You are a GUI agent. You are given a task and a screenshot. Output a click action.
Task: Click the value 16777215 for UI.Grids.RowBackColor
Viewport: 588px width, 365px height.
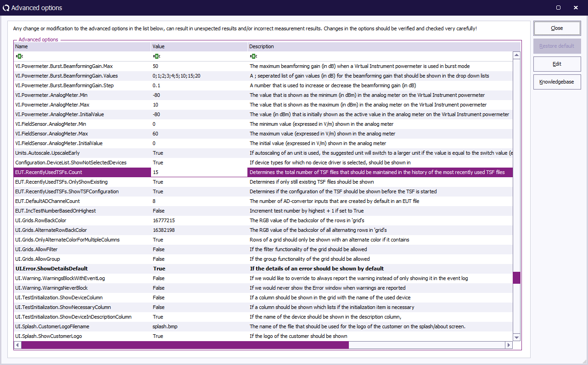coord(163,220)
